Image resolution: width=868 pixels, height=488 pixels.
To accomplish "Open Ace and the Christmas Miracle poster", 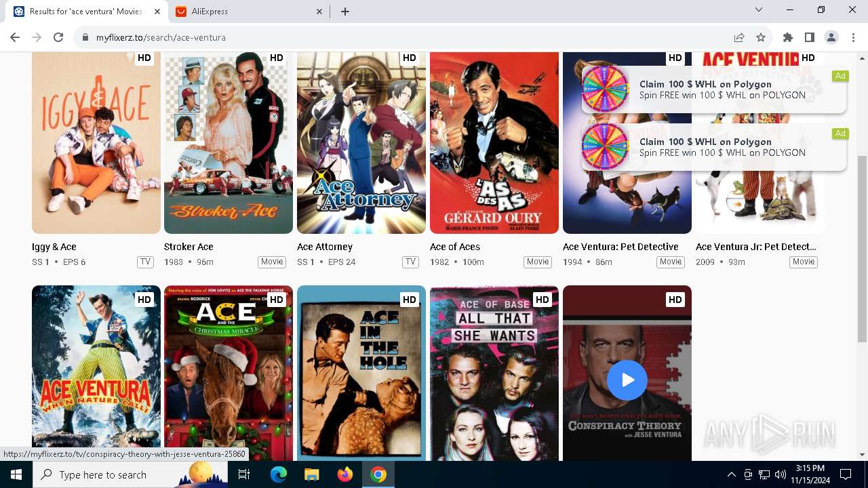I will click(x=229, y=373).
